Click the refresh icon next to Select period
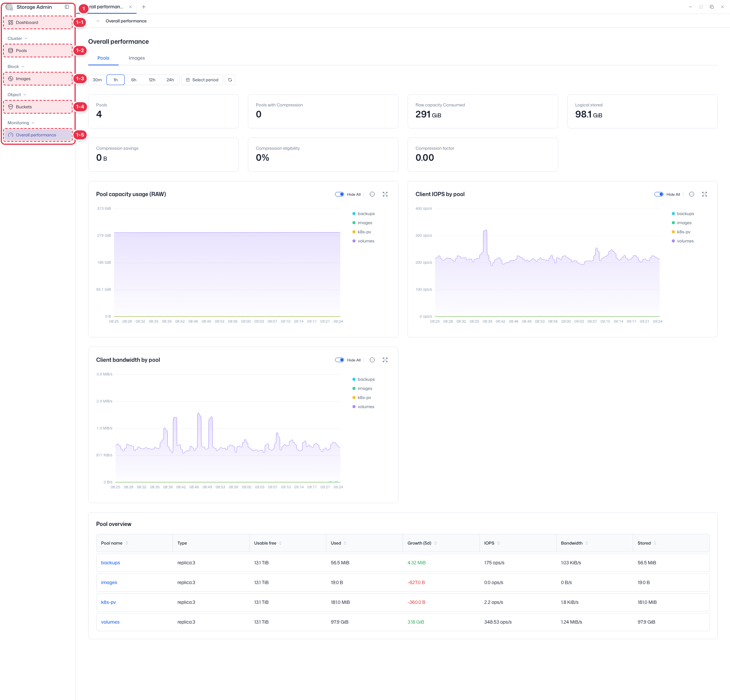Viewport: 730px width, 700px height. point(230,80)
